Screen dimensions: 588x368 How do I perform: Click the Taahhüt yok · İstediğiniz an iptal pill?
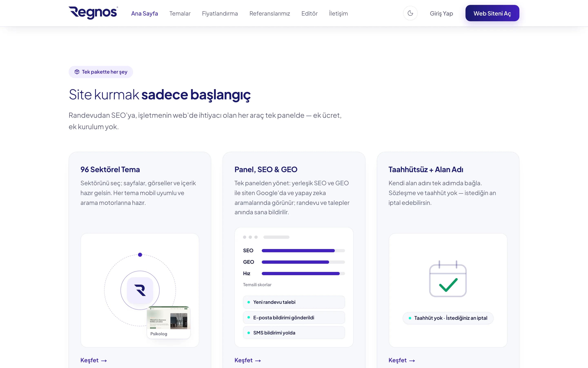pos(448,318)
